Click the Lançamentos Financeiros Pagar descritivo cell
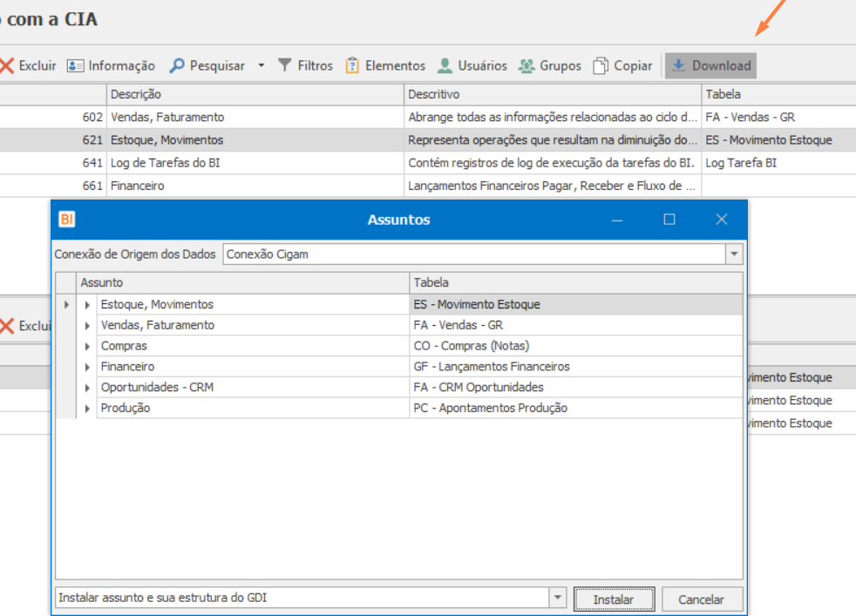The height and width of the screenshot is (616, 856). [x=553, y=186]
